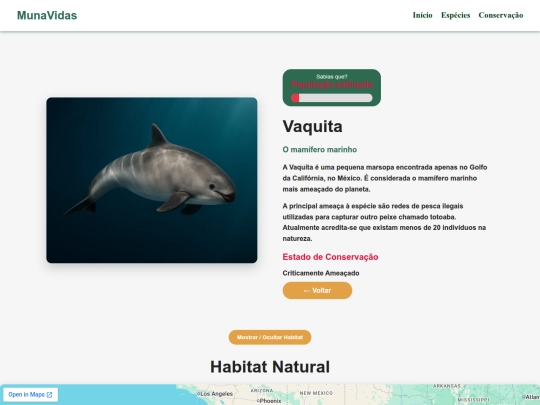Click the NEW MEXICO label on map
This screenshot has width=540, height=405.
click(316, 393)
